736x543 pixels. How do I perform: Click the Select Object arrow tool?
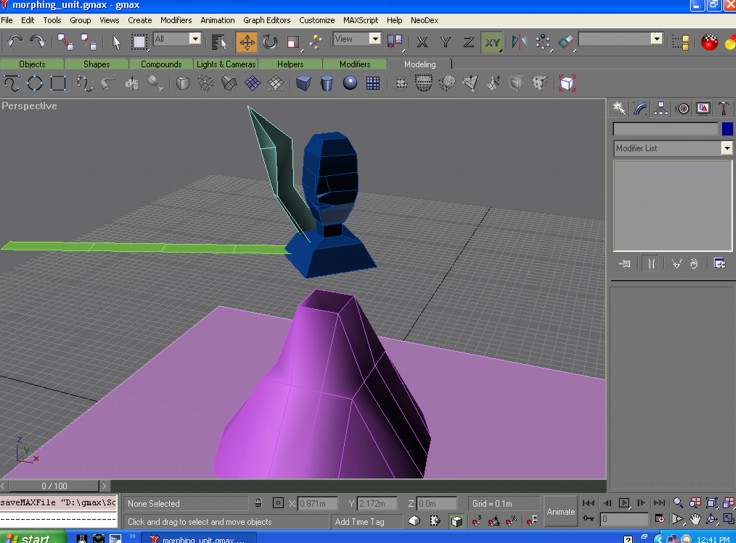tap(116, 42)
